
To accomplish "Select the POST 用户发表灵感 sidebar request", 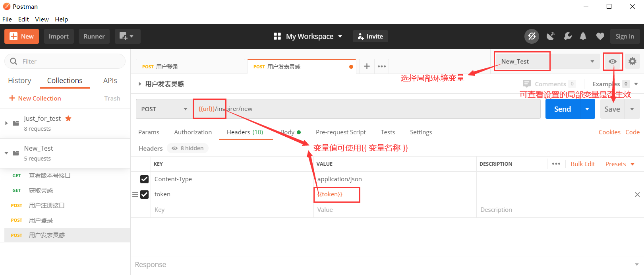I will (x=67, y=235).
